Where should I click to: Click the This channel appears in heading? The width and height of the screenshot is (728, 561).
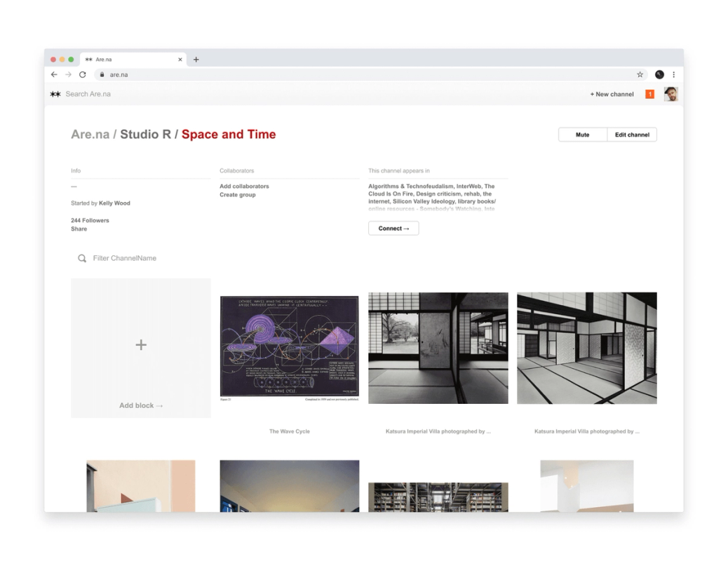399,171
